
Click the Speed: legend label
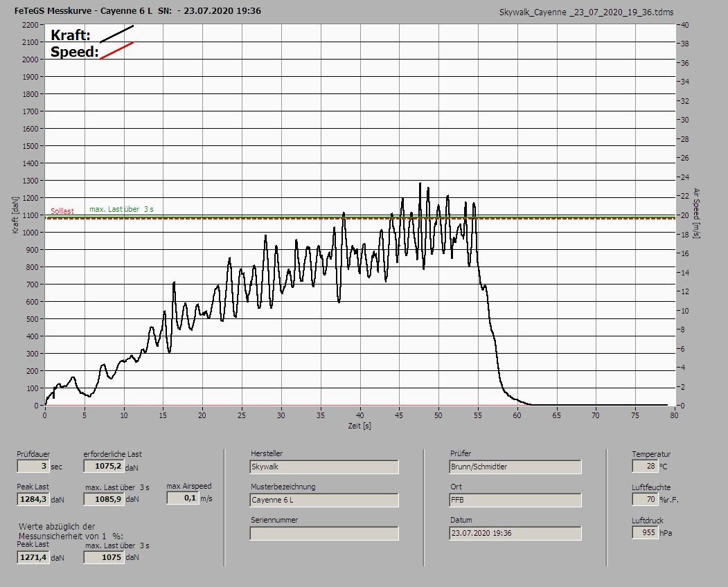pyautogui.click(x=74, y=51)
